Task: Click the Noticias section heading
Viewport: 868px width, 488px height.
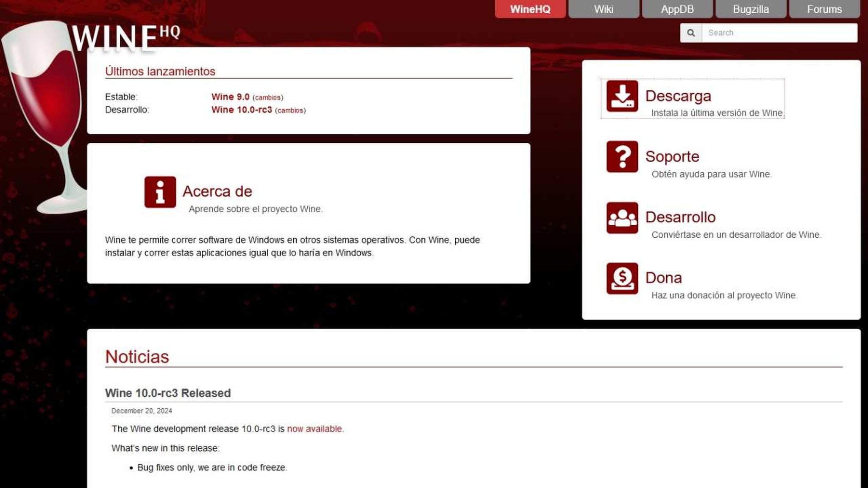Action: click(x=137, y=357)
